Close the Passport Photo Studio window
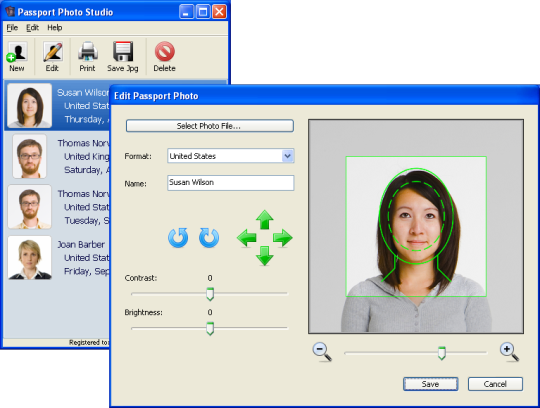This screenshot has height=408, width=540. [x=220, y=12]
